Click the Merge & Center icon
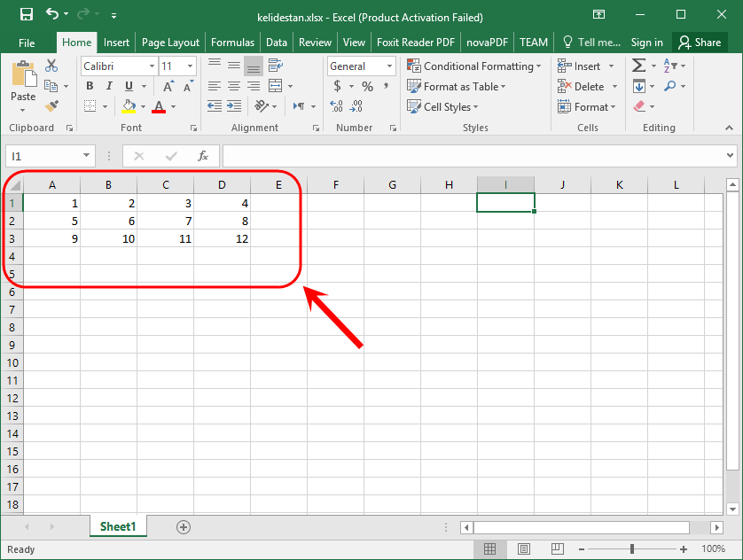 [x=276, y=86]
